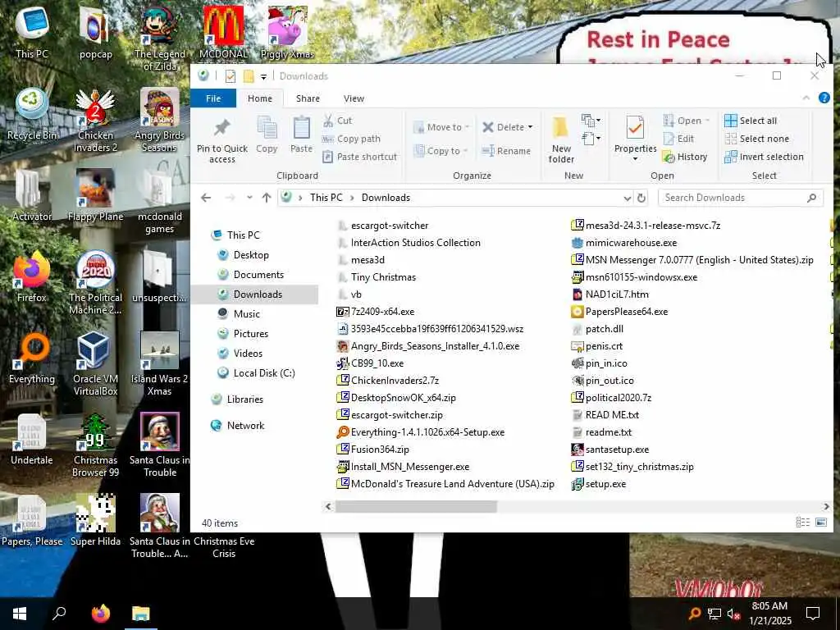Image resolution: width=840 pixels, height=630 pixels.
Task: Open the Windows Start menu
Action: [20, 614]
